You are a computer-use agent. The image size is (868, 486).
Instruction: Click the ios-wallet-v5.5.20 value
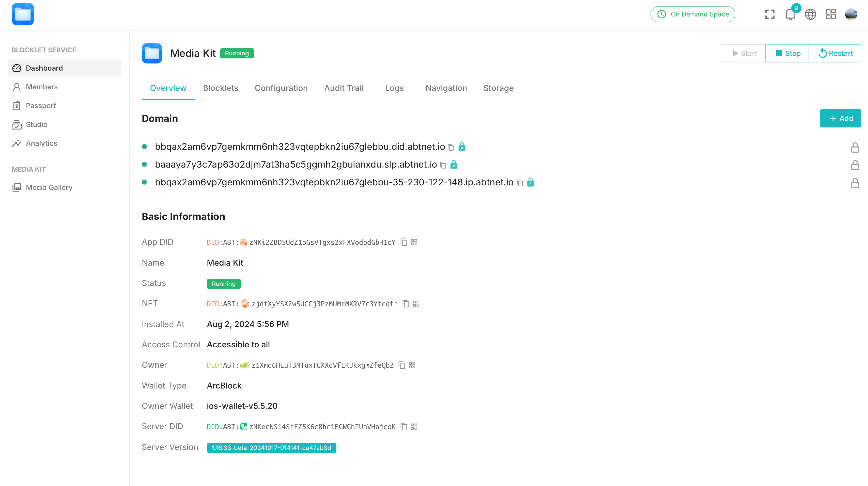click(x=242, y=406)
